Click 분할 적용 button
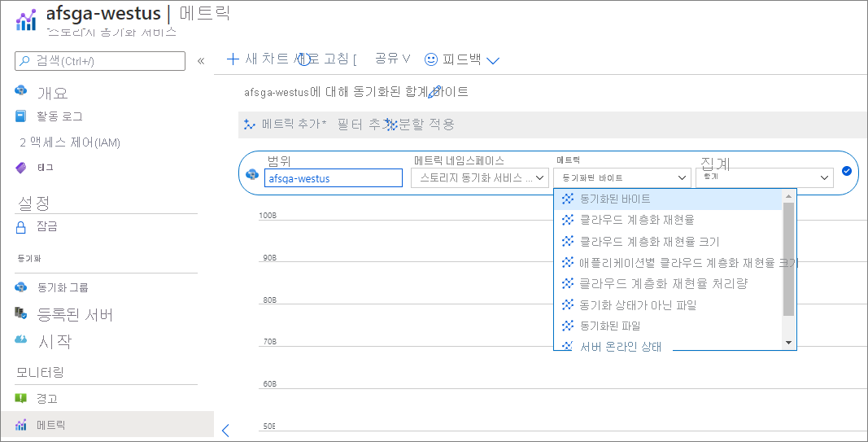 coord(421,125)
